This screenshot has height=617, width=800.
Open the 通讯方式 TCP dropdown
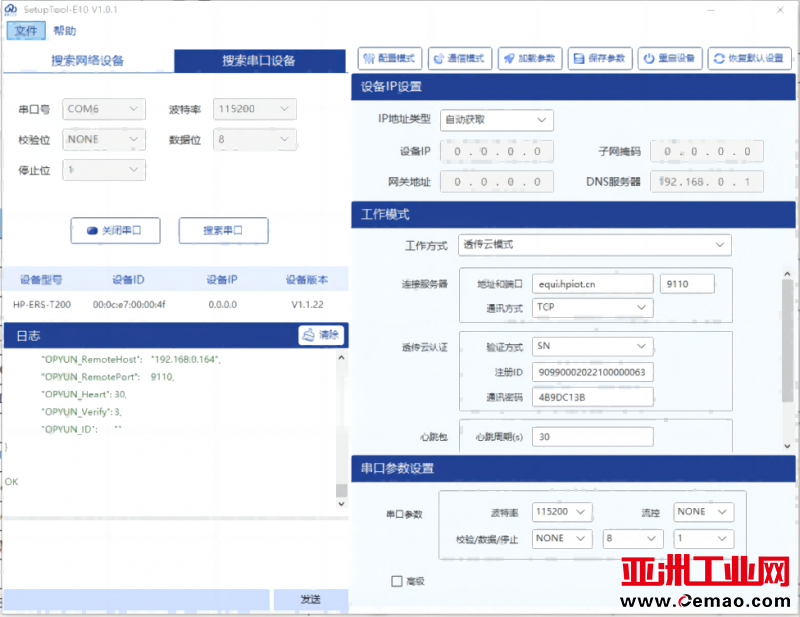[593, 308]
